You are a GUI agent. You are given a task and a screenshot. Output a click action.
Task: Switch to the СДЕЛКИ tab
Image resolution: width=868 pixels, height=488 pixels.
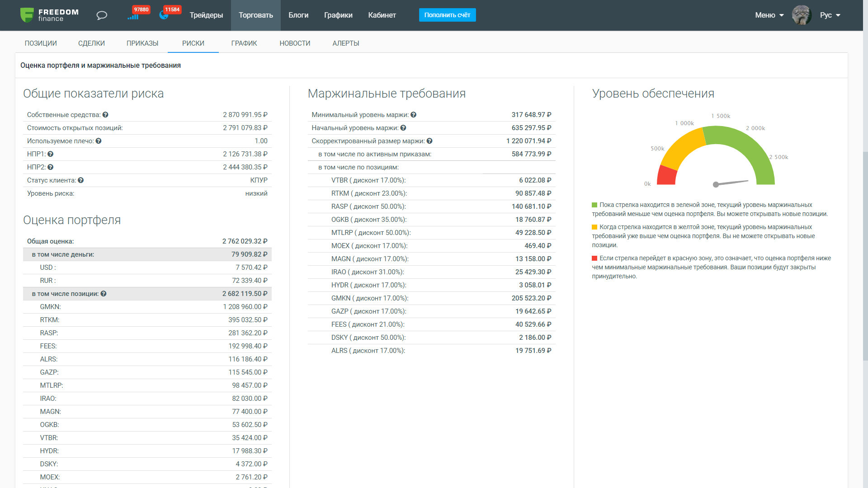91,43
